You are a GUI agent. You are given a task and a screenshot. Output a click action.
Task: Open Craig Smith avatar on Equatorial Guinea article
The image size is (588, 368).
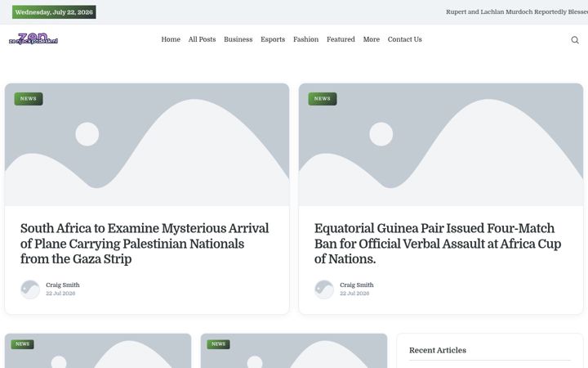324,289
